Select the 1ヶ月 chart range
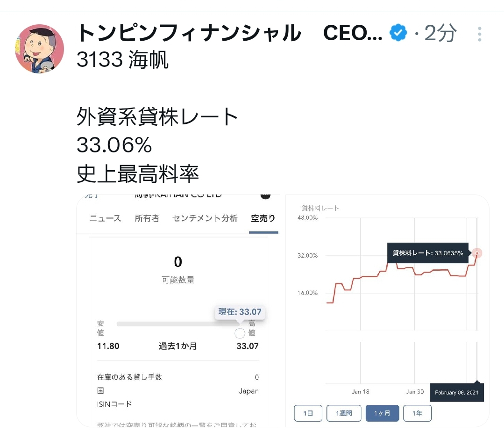 (382, 413)
